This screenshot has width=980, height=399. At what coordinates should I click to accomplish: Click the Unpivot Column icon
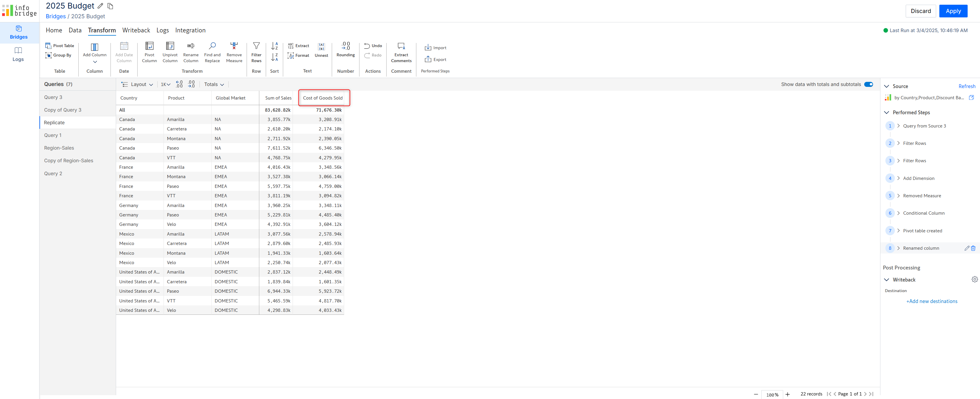[x=170, y=47]
